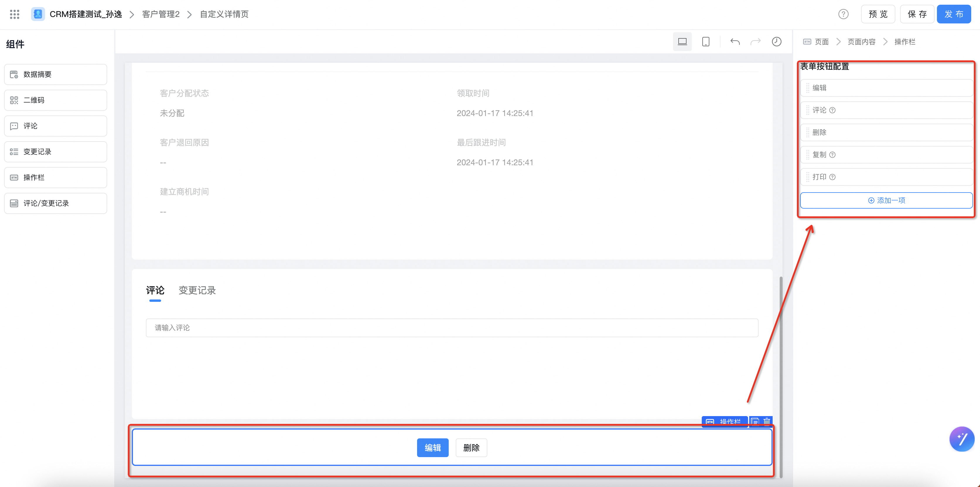Grab drag handle of 评论 config row

(807, 110)
